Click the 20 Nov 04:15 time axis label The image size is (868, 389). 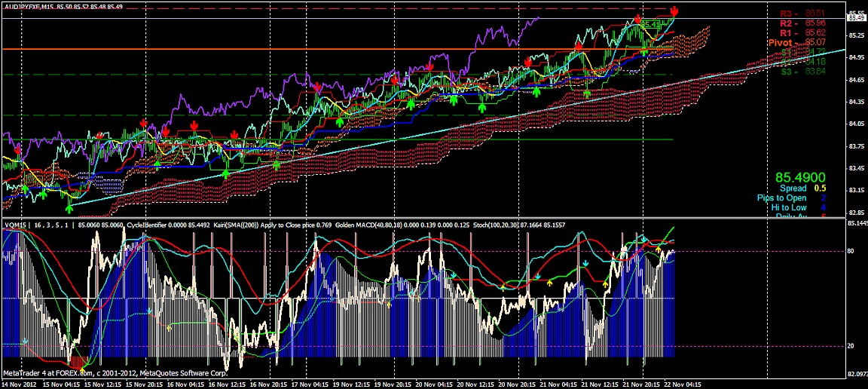pos(435,384)
